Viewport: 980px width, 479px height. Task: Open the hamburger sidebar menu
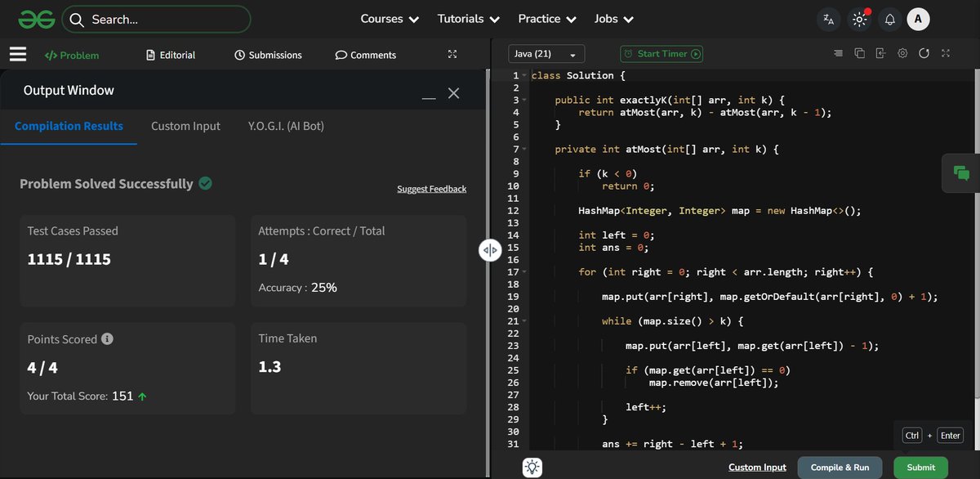(x=18, y=54)
